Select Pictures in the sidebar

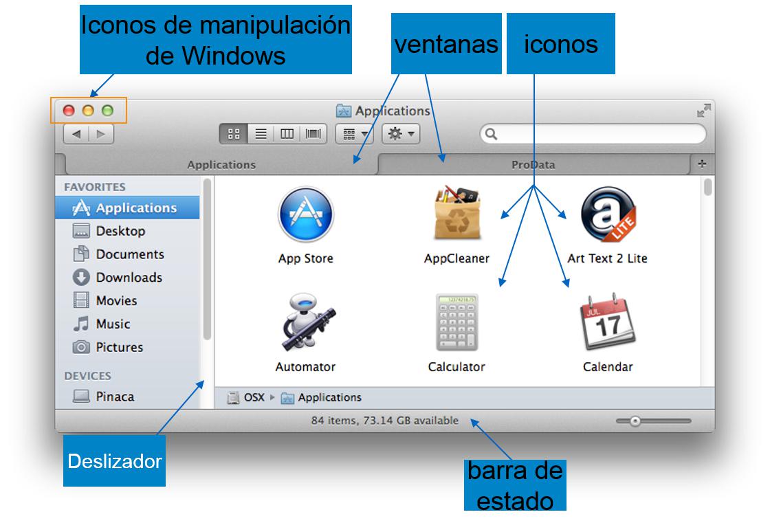coord(128,347)
